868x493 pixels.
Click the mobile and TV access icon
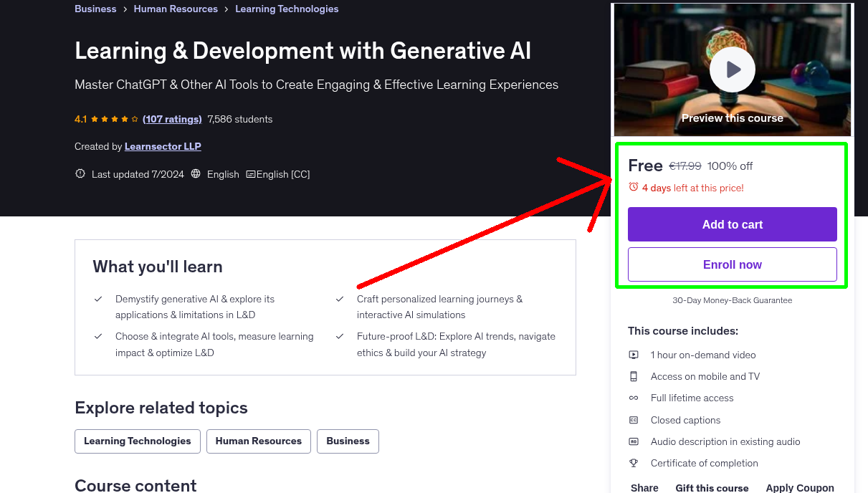(634, 376)
